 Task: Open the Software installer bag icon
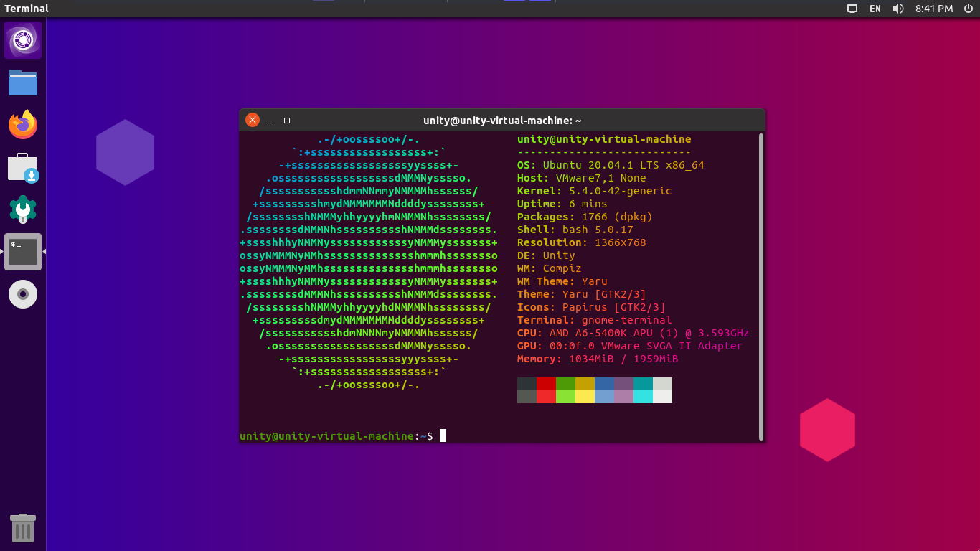(x=23, y=167)
